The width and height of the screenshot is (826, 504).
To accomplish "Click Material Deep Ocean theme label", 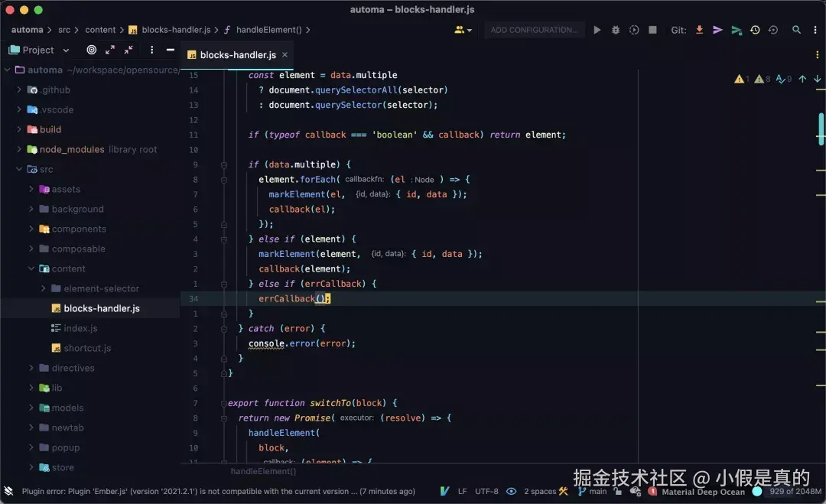I will pyautogui.click(x=704, y=492).
